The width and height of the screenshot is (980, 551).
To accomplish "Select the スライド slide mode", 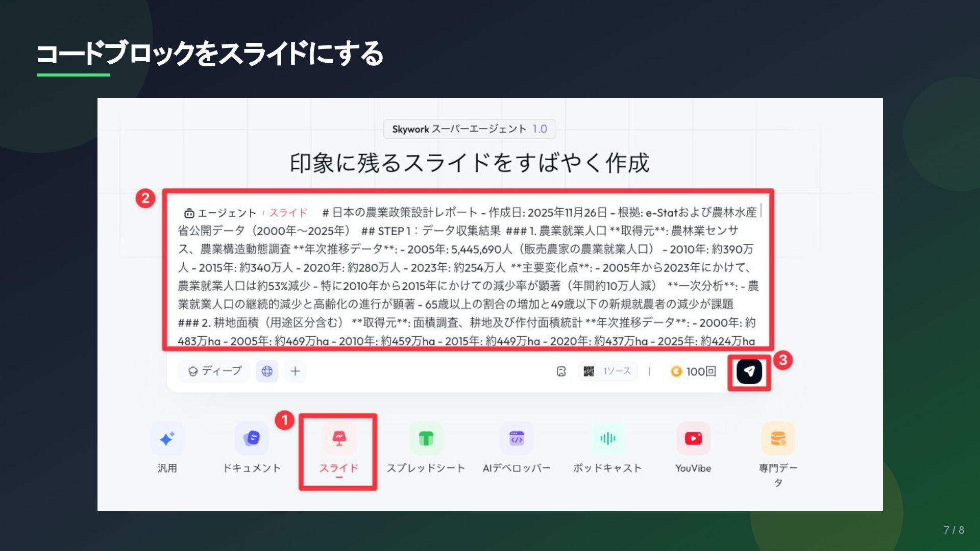I will coord(338,450).
